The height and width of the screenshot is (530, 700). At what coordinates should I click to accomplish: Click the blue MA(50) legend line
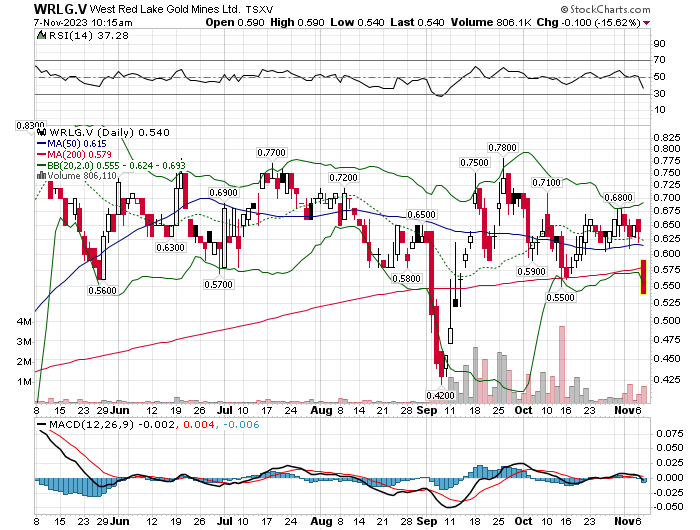(x=42, y=143)
